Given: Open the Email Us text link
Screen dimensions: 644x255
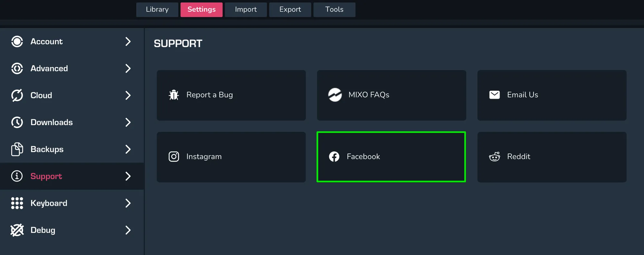Looking at the screenshot, I should pyautogui.click(x=522, y=95).
